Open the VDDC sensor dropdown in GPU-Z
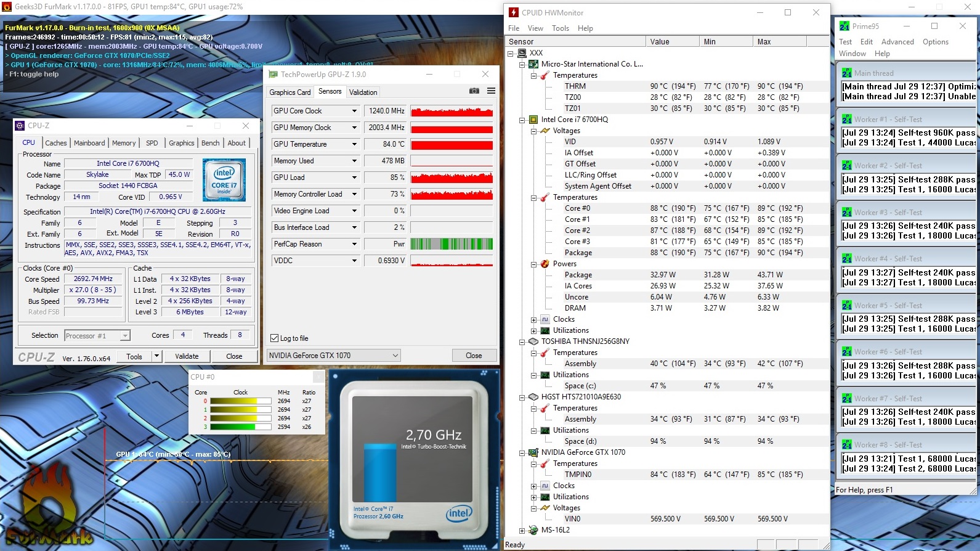Screen dimensions: 980x551 354,261
